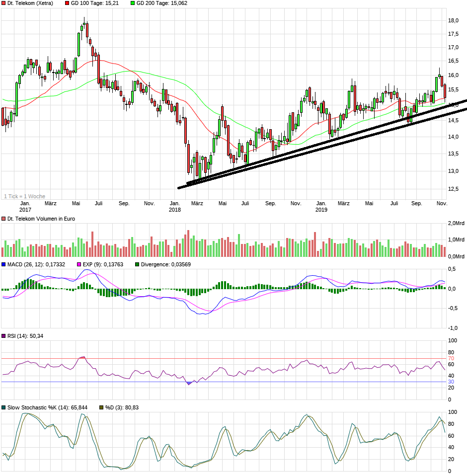Click the magenta EXP (9) legend swatch
Screen dimensions: 467x476
click(x=79, y=264)
